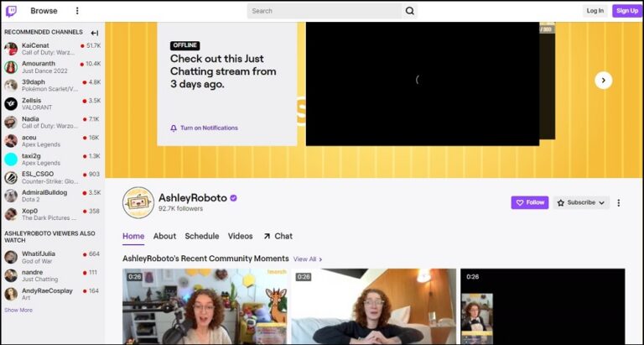Click the search magnifier icon
Screen dimensions: 644x345
click(410, 11)
